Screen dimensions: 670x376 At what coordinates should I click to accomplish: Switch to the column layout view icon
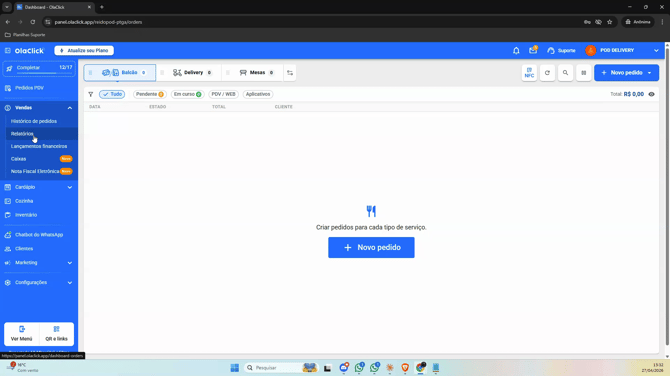(584, 73)
